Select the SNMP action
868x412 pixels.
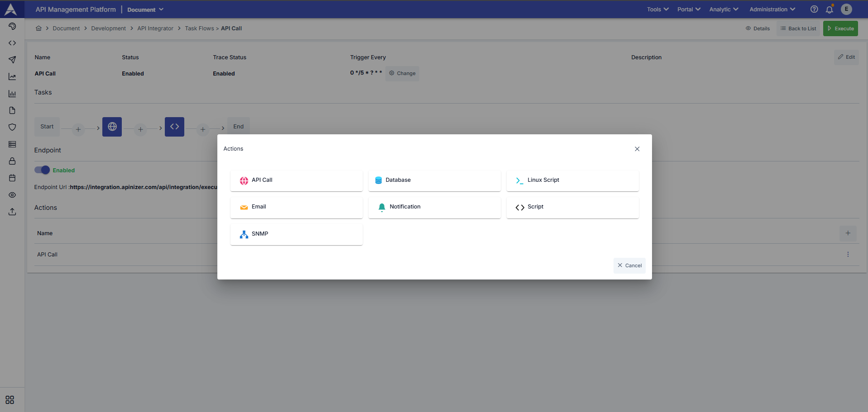[x=296, y=234]
